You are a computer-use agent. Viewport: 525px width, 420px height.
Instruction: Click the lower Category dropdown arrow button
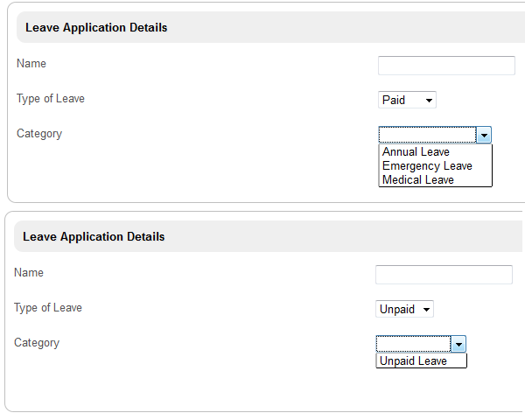458,344
